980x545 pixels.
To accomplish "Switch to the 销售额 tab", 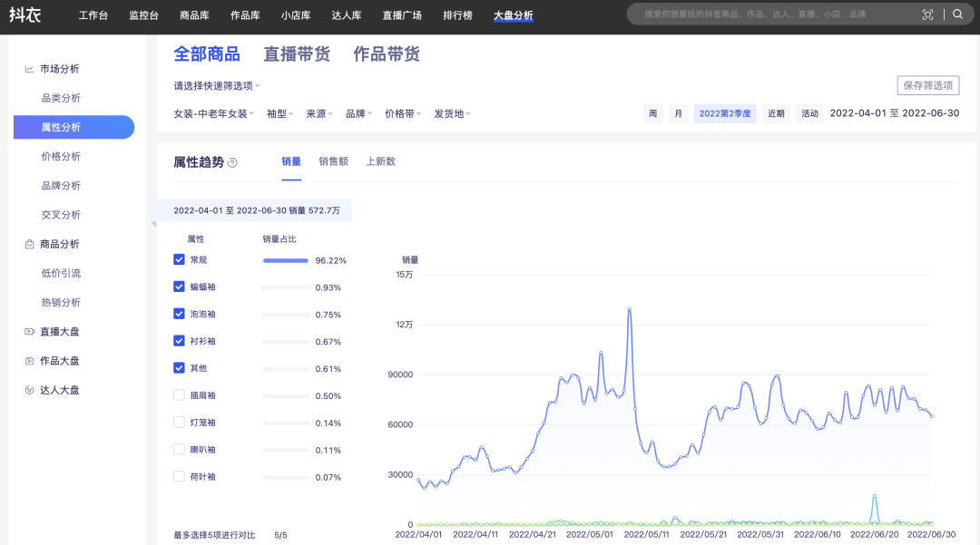I will 333,161.
